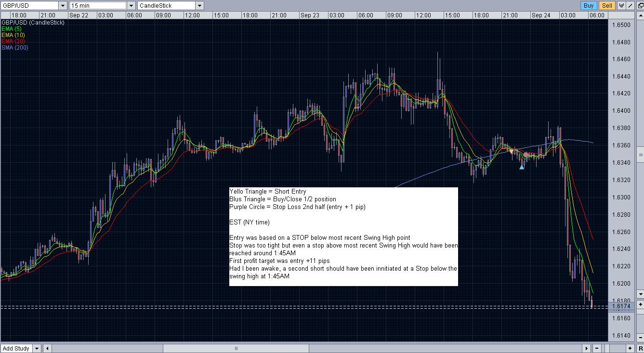
Task: Click the vertical zoom minus button
Action: pos(641,338)
